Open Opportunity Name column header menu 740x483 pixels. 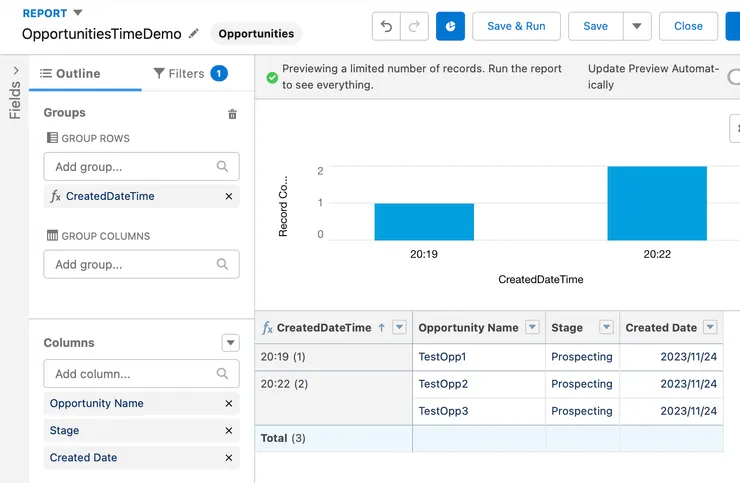(532, 328)
